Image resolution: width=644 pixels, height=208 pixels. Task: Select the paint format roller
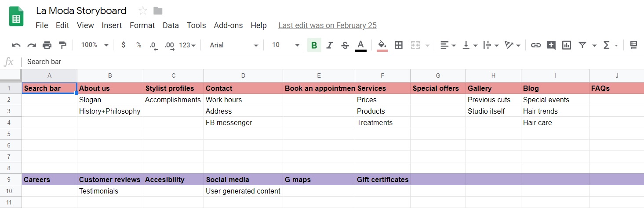tap(63, 45)
